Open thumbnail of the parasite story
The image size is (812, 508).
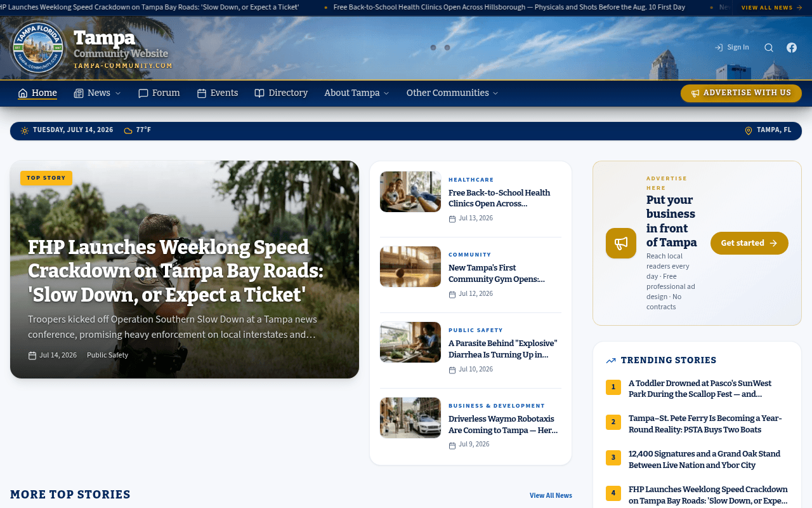(410, 342)
